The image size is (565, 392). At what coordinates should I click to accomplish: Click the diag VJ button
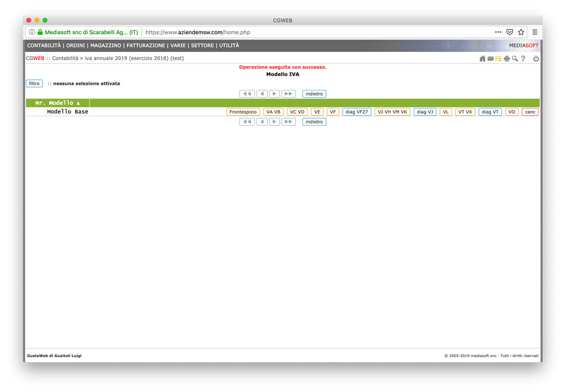click(425, 112)
